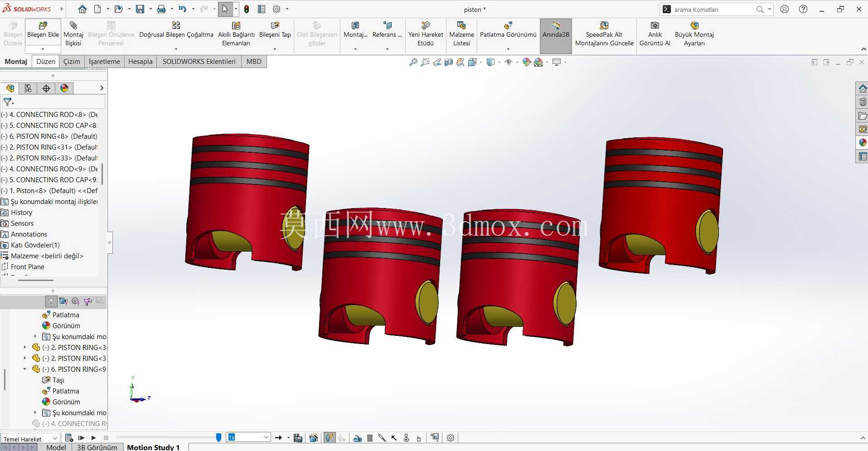Collapse the 6. PISTON RING<9 tree node
Viewport: 868px width, 451px height.
[x=25, y=369]
